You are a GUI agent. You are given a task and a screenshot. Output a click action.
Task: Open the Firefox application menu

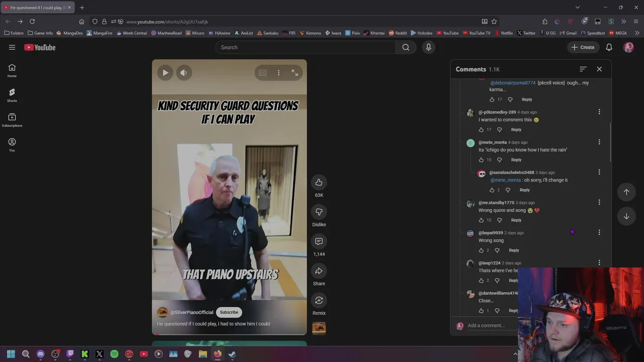tap(636, 22)
